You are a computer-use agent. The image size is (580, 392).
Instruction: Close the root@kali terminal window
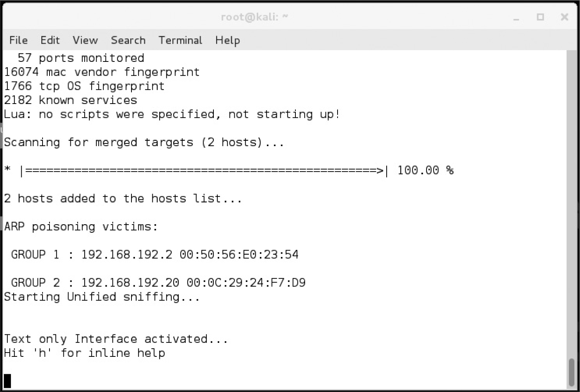[x=564, y=17]
